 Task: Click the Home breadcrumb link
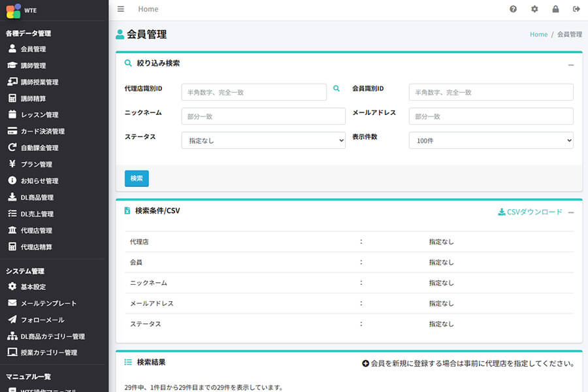pyautogui.click(x=538, y=34)
